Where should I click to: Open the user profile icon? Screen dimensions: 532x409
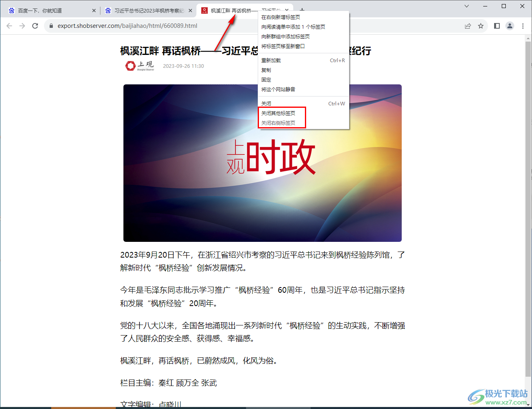point(510,26)
